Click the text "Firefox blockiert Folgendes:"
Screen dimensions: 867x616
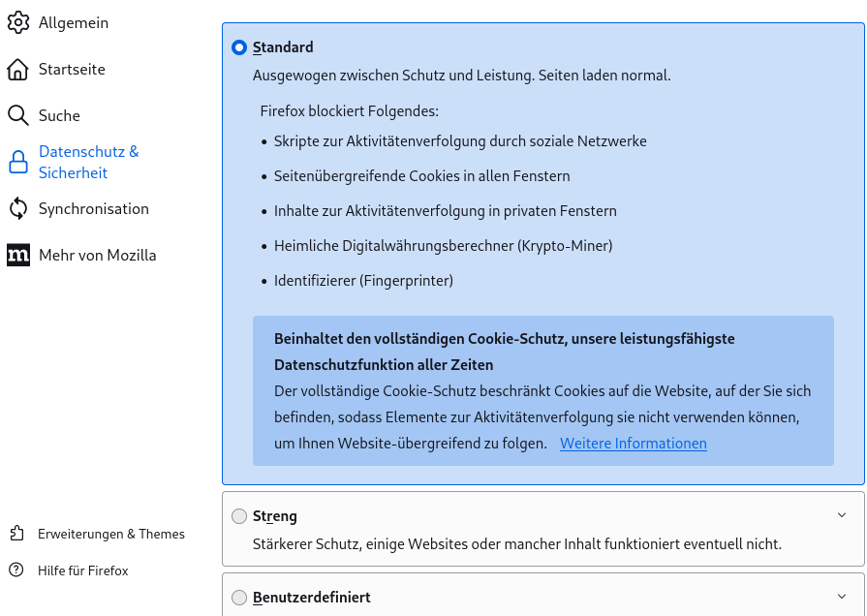pos(350,111)
